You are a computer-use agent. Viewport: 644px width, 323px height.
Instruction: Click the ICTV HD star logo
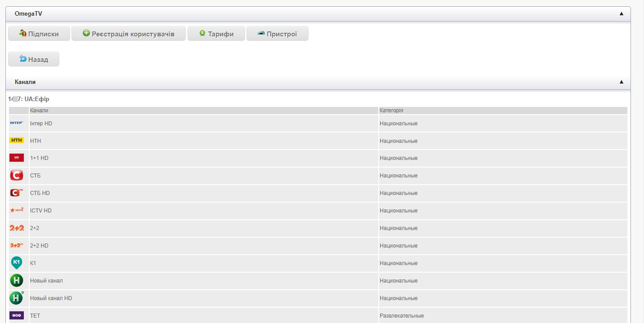pyautogui.click(x=16, y=210)
